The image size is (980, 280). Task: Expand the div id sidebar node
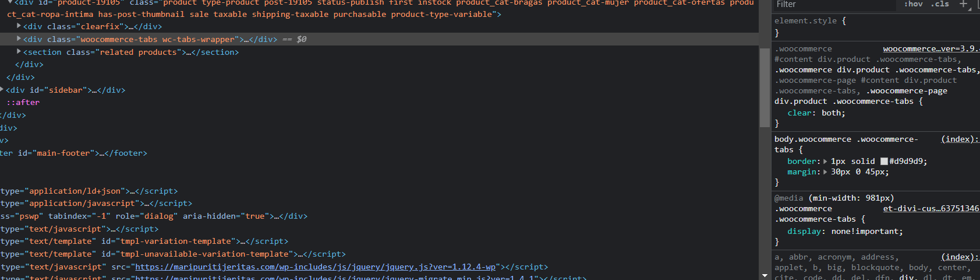2,89
